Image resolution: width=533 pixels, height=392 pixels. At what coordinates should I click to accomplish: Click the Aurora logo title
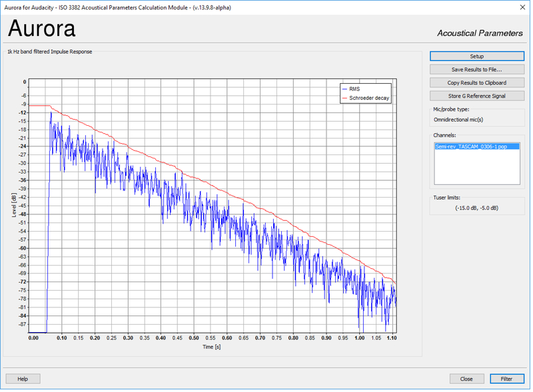click(41, 28)
